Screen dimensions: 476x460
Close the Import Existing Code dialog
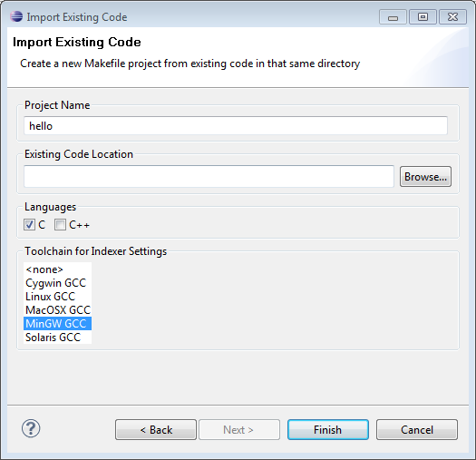[x=452, y=17]
